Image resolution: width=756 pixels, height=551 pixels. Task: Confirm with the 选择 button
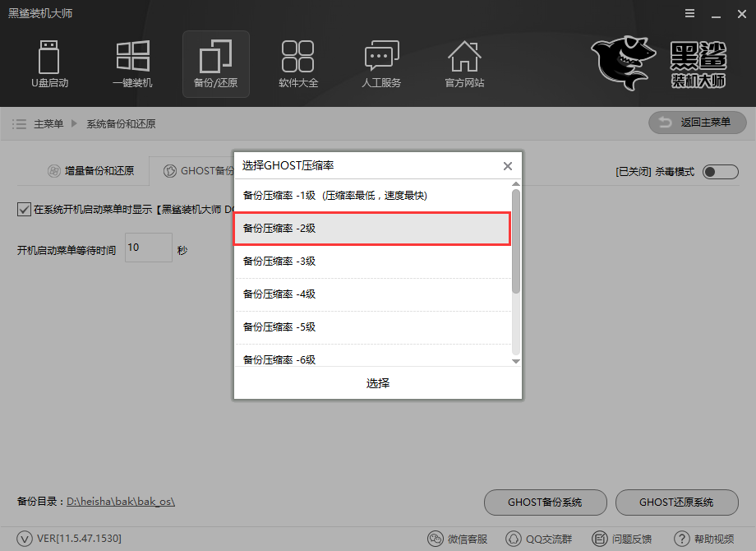click(x=377, y=383)
